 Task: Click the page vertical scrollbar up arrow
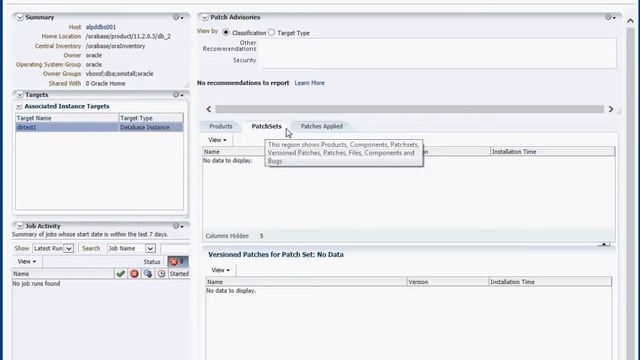(x=631, y=20)
